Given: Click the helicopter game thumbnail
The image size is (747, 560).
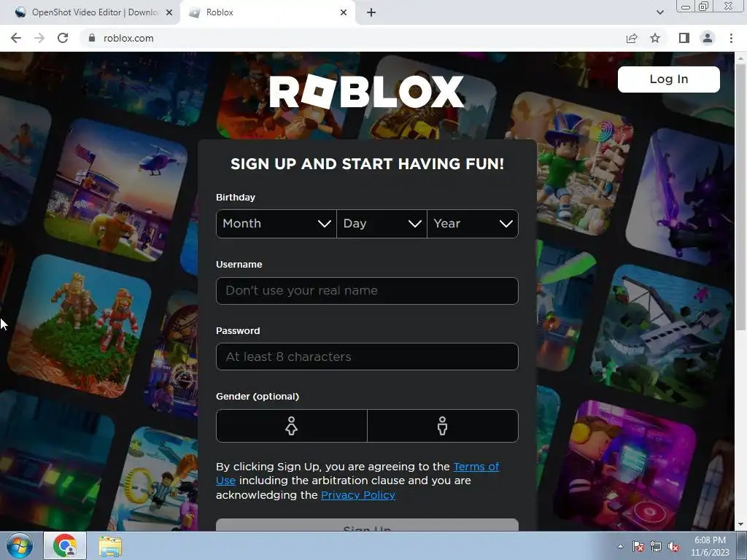Looking at the screenshot, I should (x=117, y=190).
